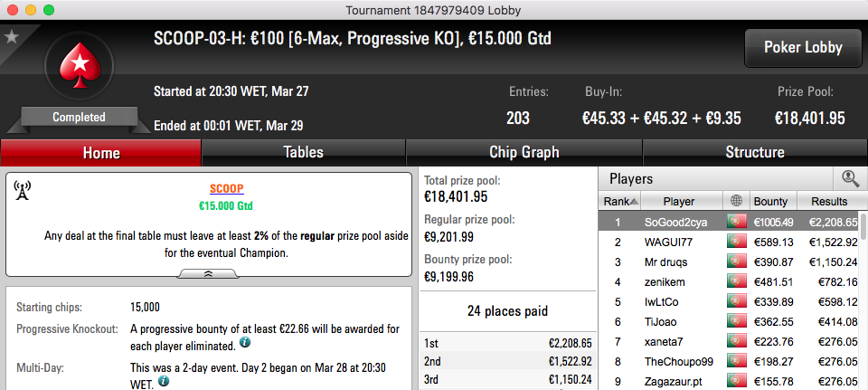Screen dimensions: 868x390
Task: Collapse the SCOOP announcement panel
Action: 209,273
